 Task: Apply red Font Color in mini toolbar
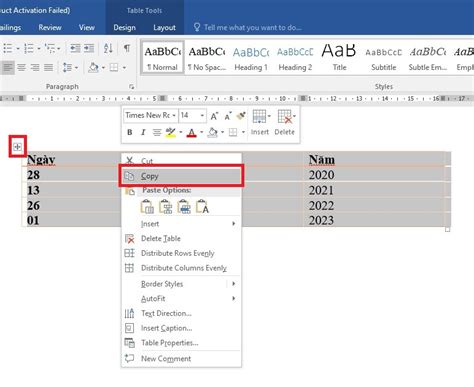coord(191,132)
